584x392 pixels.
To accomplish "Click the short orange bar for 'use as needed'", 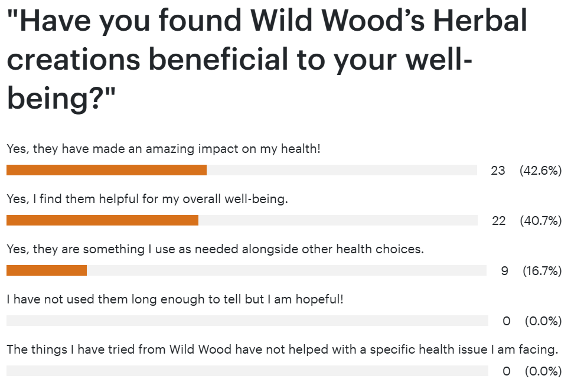I will click(47, 271).
